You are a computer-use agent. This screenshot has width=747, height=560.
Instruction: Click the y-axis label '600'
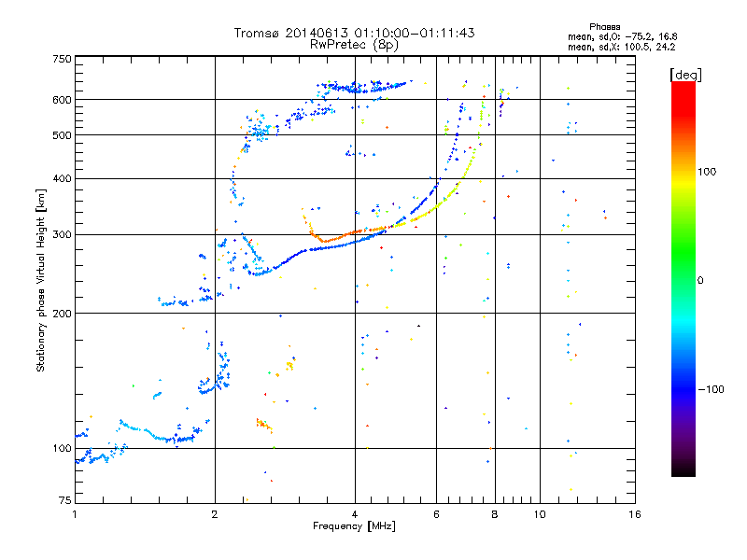point(62,100)
